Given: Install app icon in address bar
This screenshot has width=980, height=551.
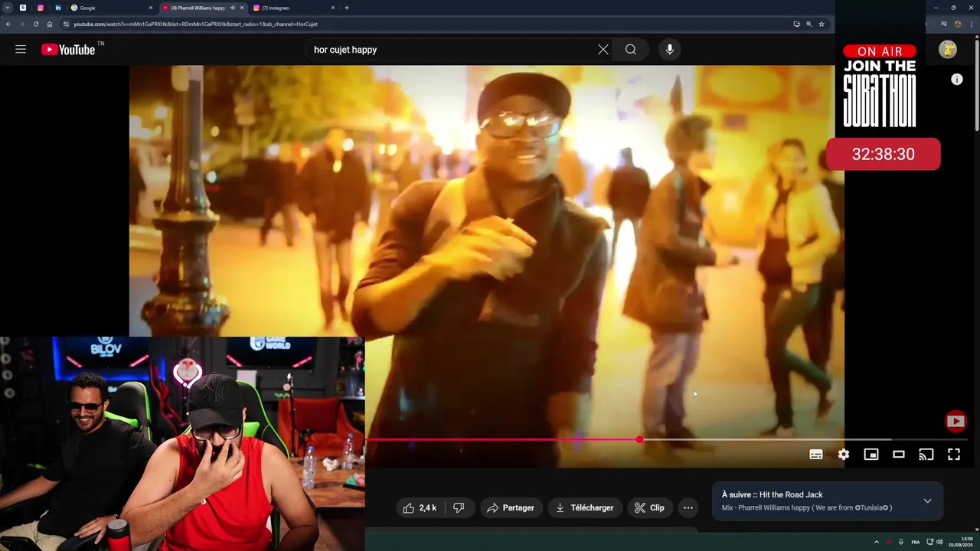Looking at the screenshot, I should [797, 24].
